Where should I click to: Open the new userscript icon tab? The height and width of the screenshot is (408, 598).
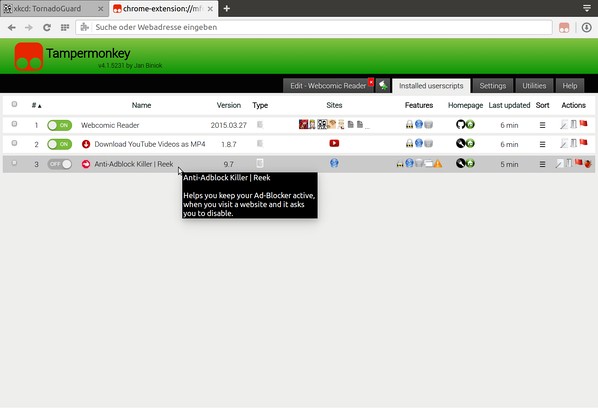(x=383, y=85)
